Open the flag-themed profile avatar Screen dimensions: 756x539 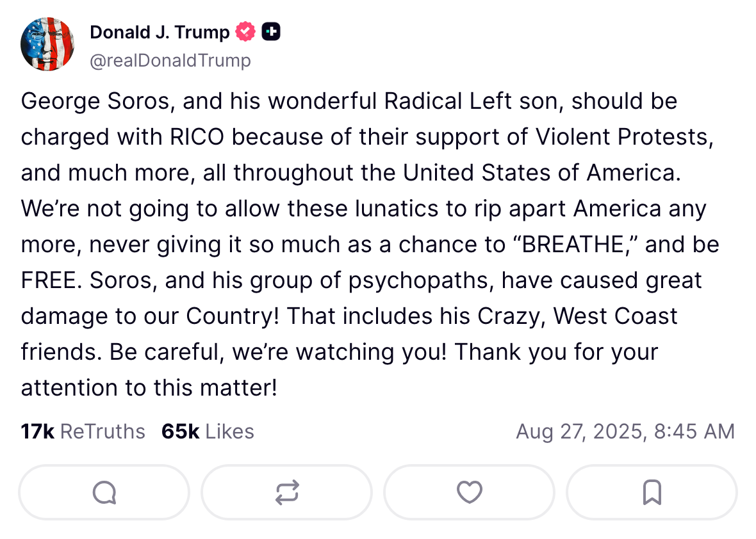coord(47,44)
